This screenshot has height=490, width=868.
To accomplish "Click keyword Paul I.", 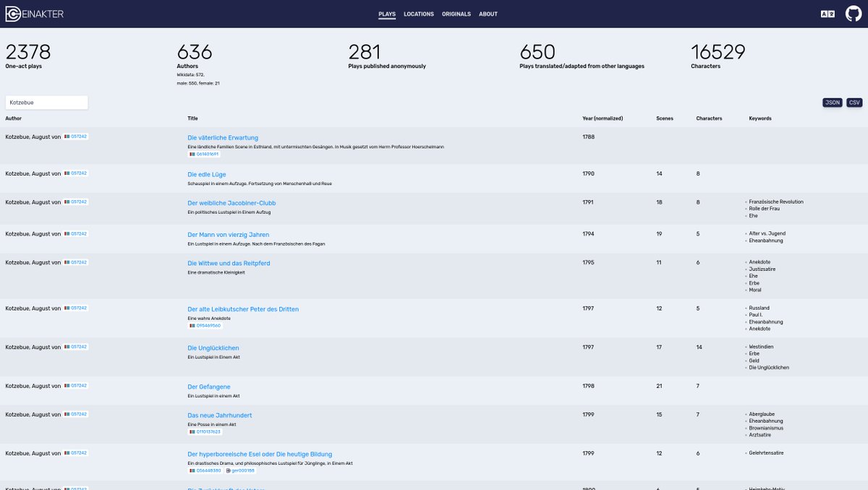I will 756,315.
